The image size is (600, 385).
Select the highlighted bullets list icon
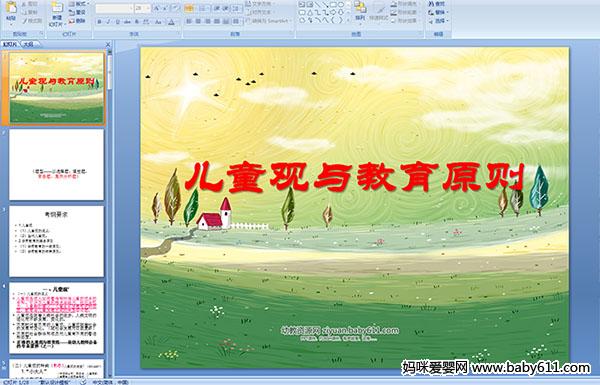coord(189,8)
